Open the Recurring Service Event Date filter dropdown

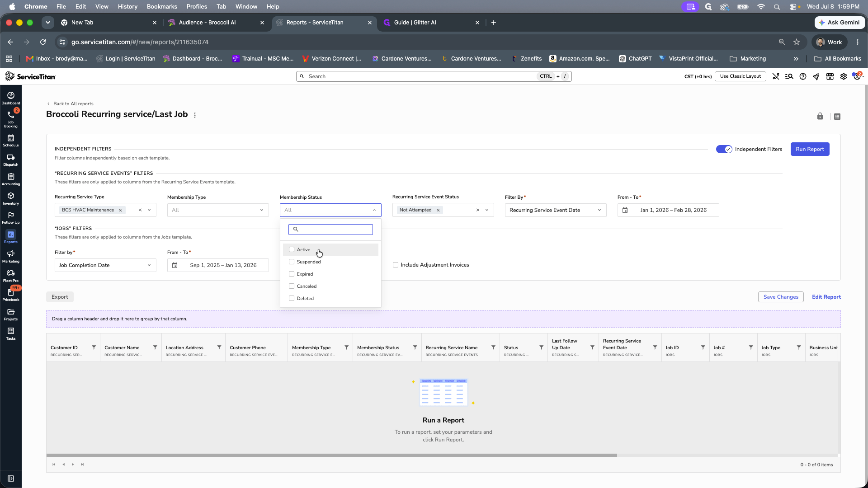(x=556, y=210)
